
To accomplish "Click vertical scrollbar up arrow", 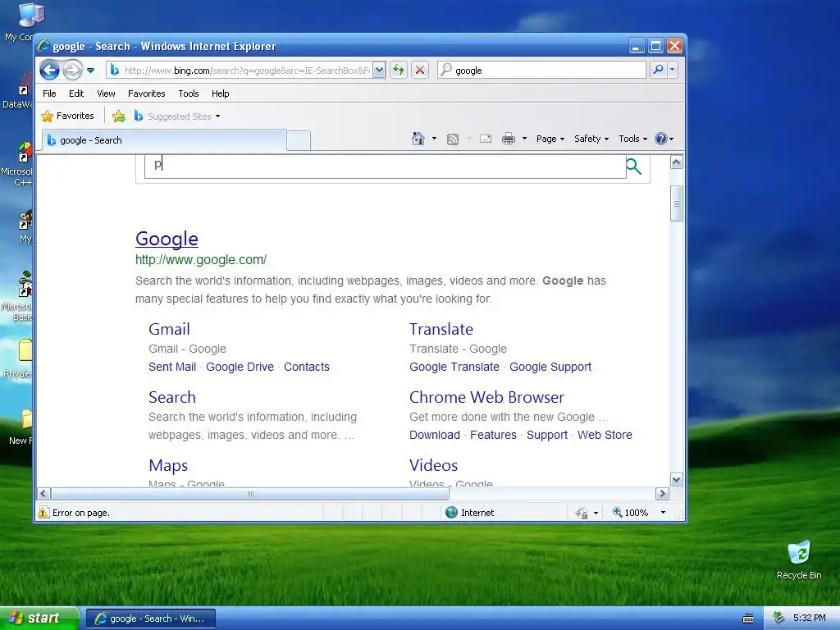I will tap(677, 162).
